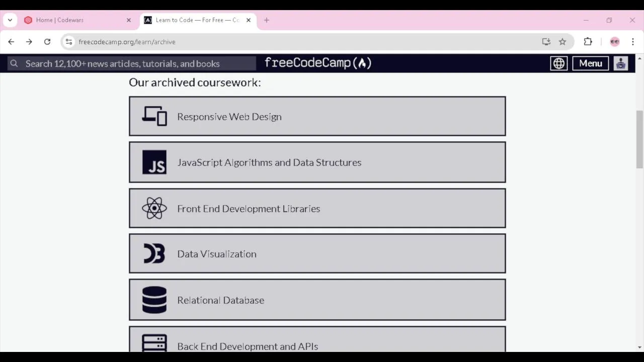
Task: Click the Relational Database cylinder icon
Action: coord(154,300)
